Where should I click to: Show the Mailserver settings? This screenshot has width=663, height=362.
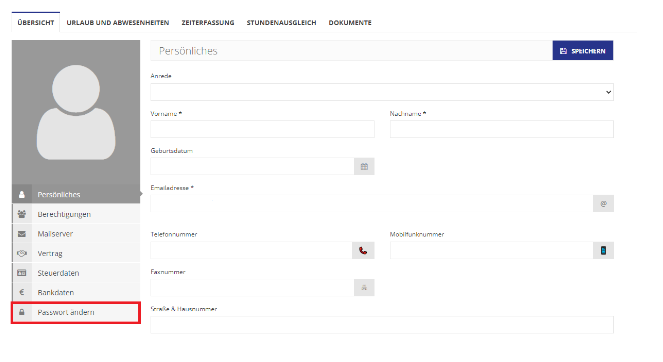coord(76,234)
